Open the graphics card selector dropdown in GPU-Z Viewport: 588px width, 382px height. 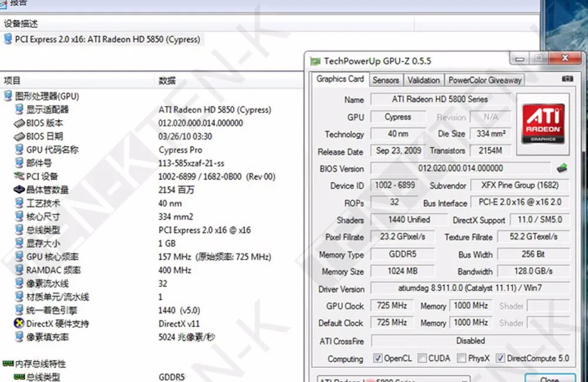tap(393, 378)
